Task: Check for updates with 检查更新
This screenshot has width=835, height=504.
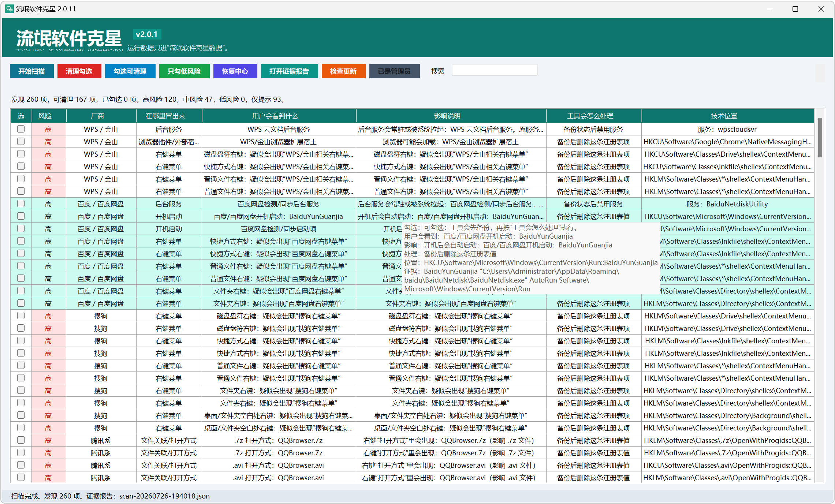Action: click(343, 71)
